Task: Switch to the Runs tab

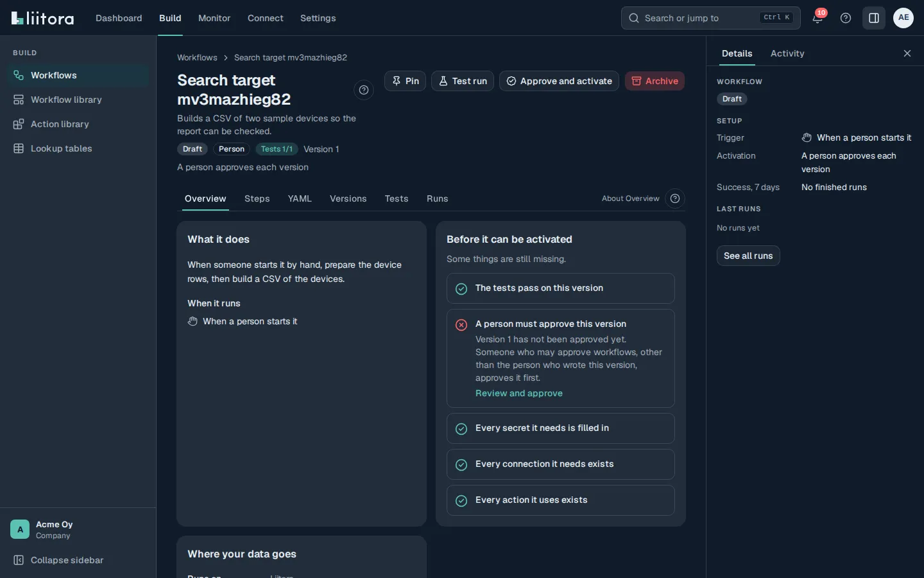Action: point(438,198)
